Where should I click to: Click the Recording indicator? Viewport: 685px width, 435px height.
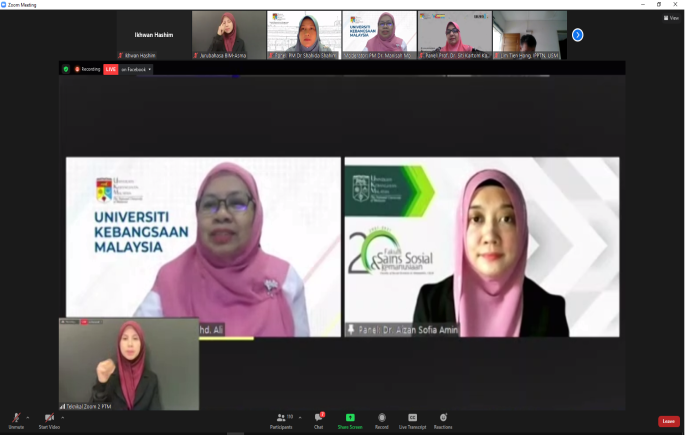[88, 69]
